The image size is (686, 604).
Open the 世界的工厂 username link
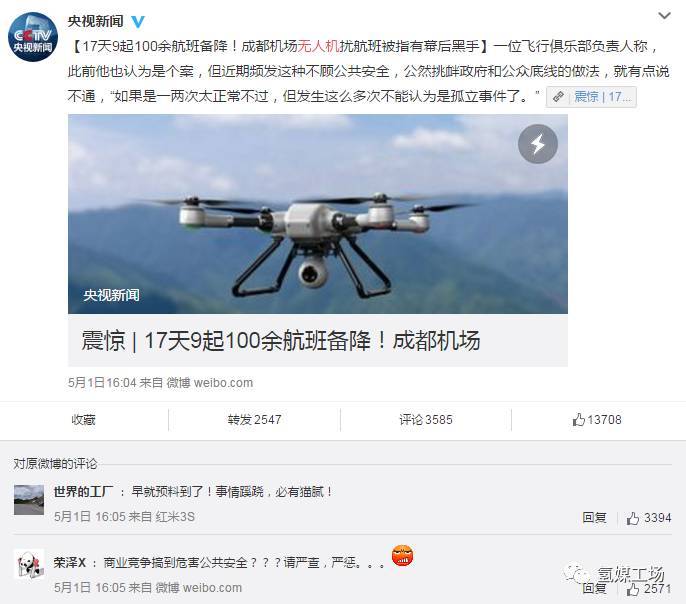83,492
